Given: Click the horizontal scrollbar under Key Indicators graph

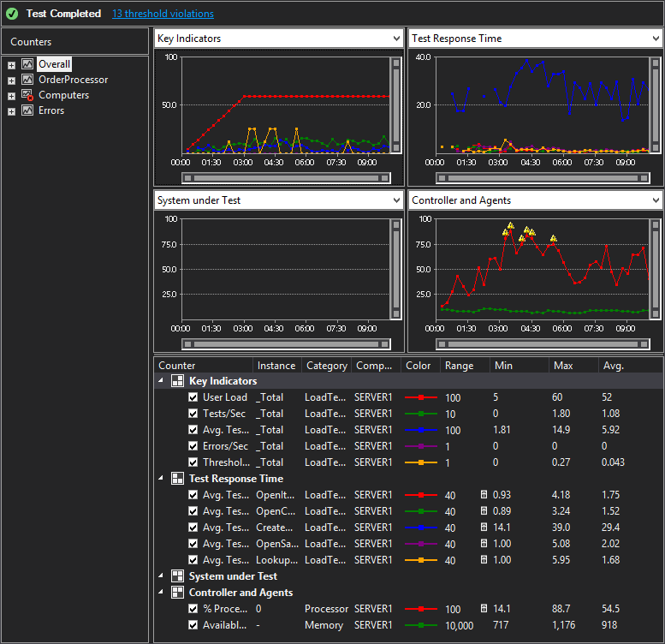Looking at the screenshot, I should [x=286, y=178].
